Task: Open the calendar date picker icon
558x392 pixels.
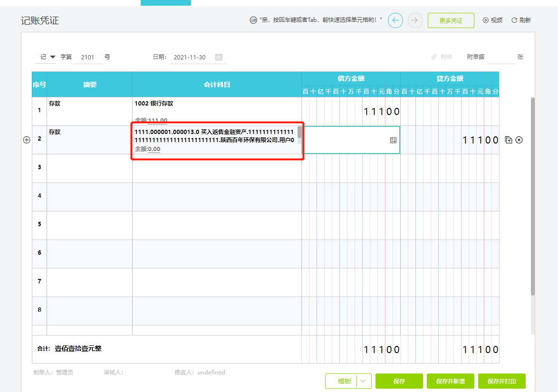Action: coord(219,57)
